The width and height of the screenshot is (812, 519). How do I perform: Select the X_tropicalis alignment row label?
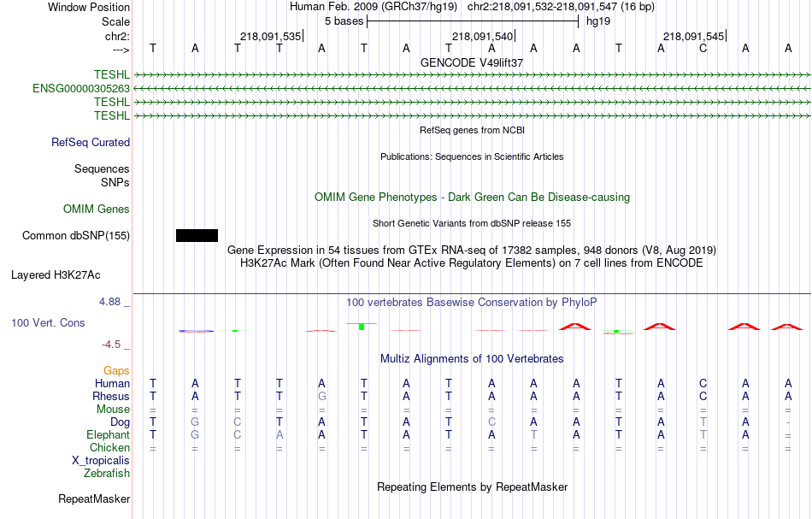(101, 461)
